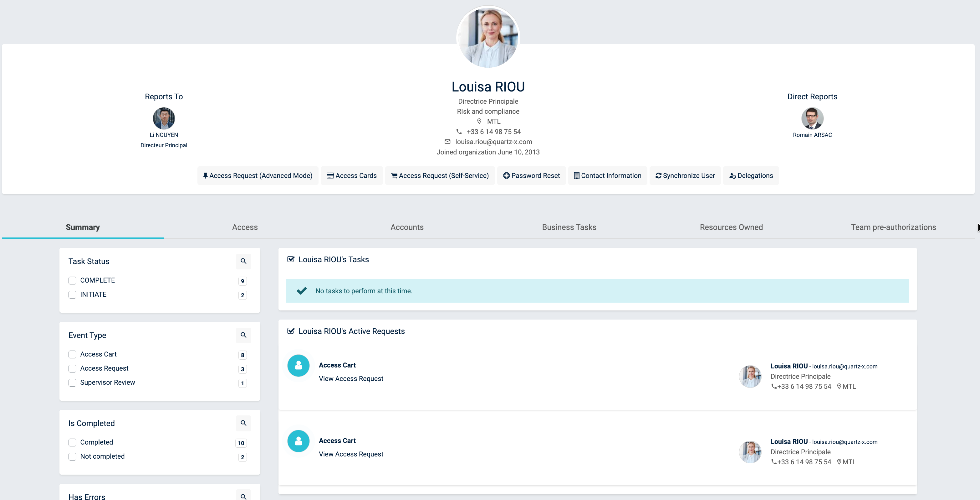Click the phone icon under MTL
The height and width of the screenshot is (500, 980).
459,131
